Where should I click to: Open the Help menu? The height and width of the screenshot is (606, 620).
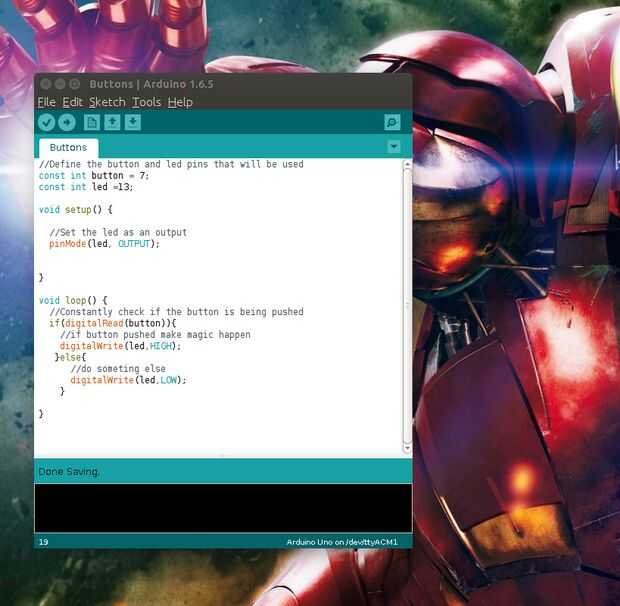[x=180, y=102]
